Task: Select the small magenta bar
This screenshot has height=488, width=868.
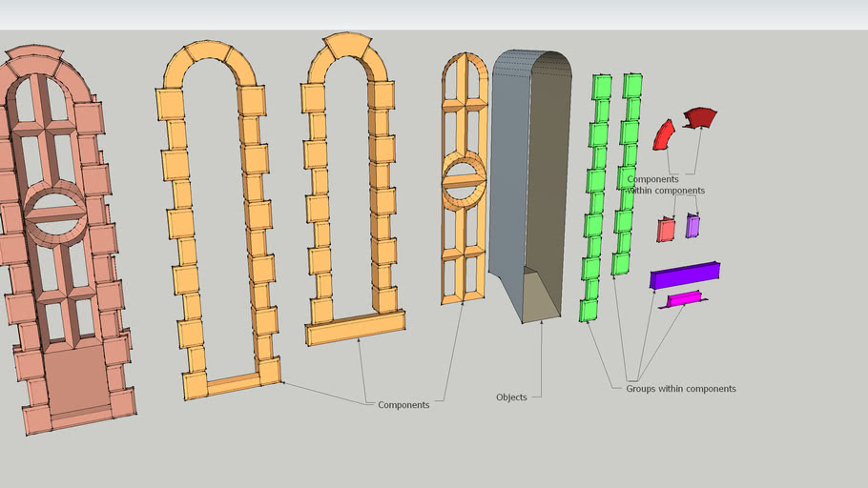Action: [683, 299]
